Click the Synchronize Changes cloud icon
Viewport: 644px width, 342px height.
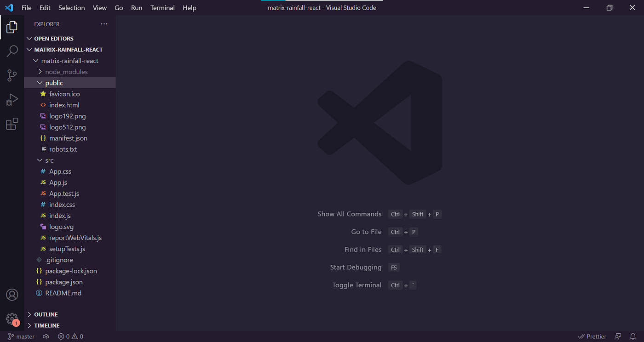46,336
